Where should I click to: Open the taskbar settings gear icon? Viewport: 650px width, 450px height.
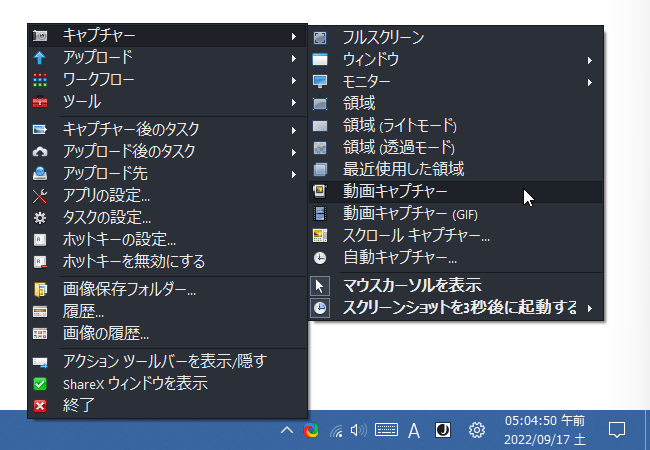tap(477, 431)
